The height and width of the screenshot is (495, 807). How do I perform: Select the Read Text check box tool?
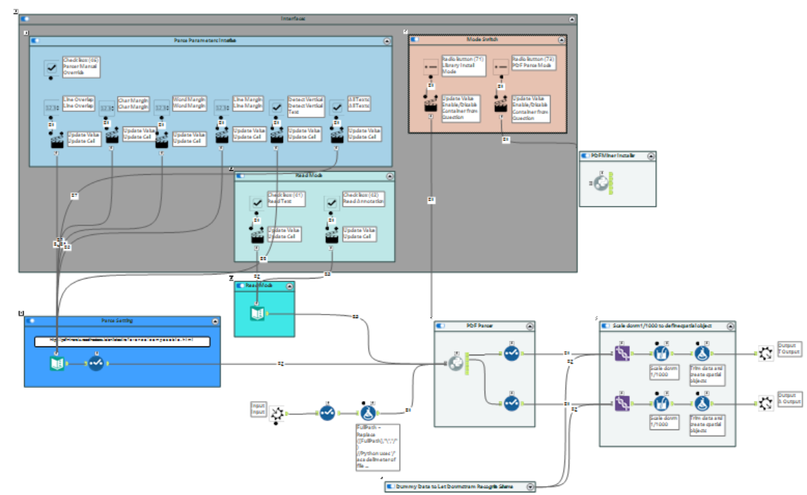point(257,203)
